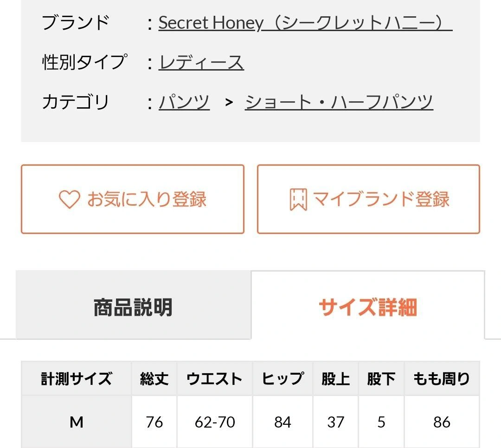The image size is (501, 448).
Task: Click the total length value 76
Action: coord(154,422)
